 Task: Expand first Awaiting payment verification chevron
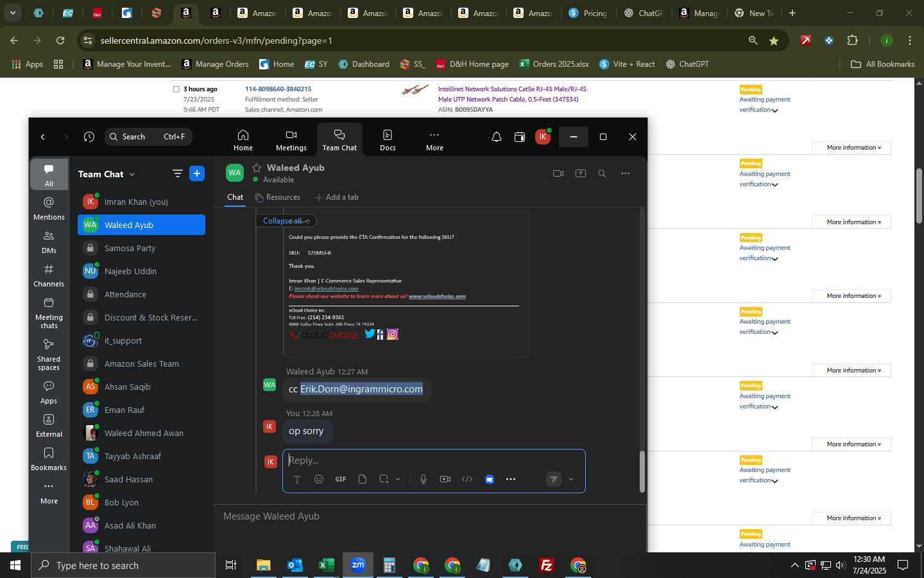pyautogui.click(x=774, y=110)
